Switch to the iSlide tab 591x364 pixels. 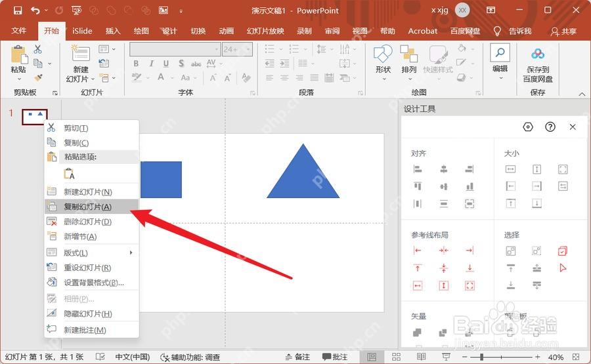82,31
